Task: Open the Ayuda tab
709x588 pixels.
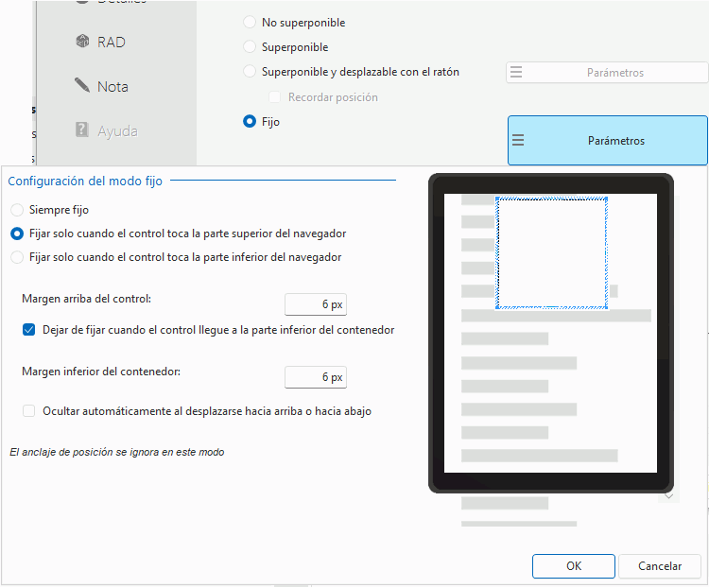Action: coord(107,130)
